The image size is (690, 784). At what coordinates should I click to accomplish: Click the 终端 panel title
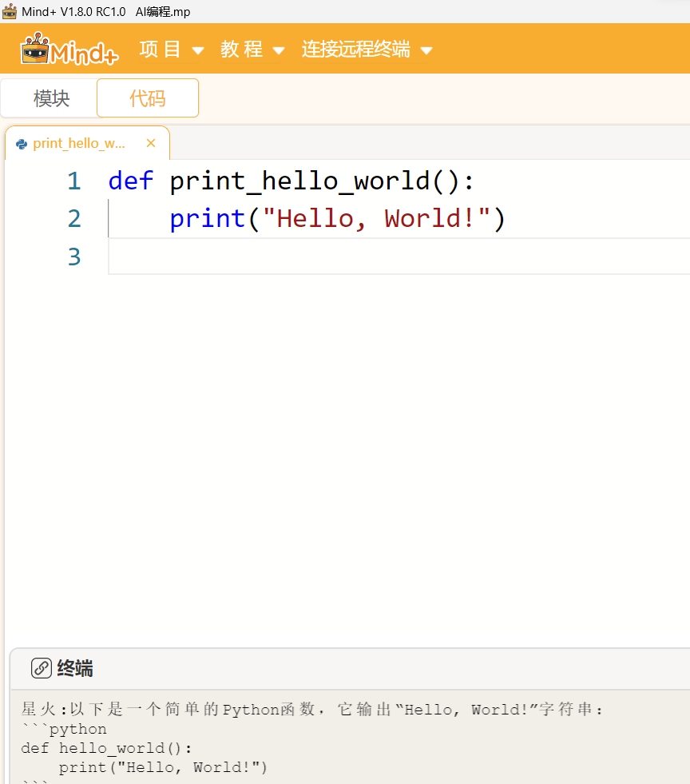tap(75, 668)
